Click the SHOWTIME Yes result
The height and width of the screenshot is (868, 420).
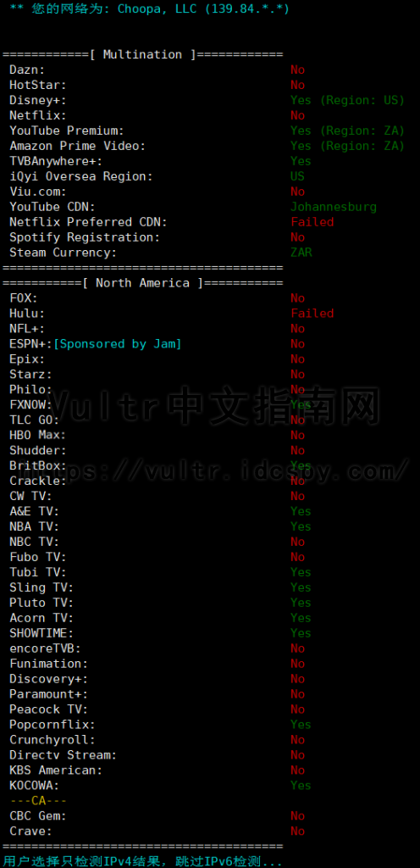pos(301,632)
